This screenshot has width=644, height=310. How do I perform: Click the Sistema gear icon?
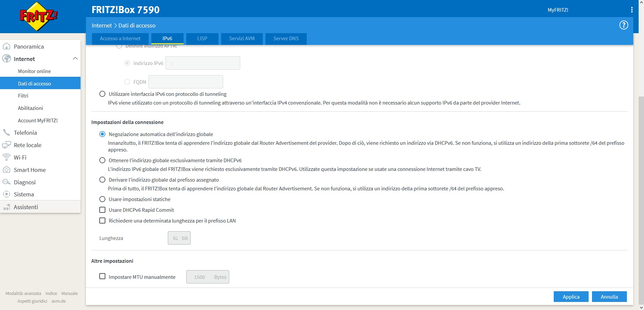[x=6, y=194]
